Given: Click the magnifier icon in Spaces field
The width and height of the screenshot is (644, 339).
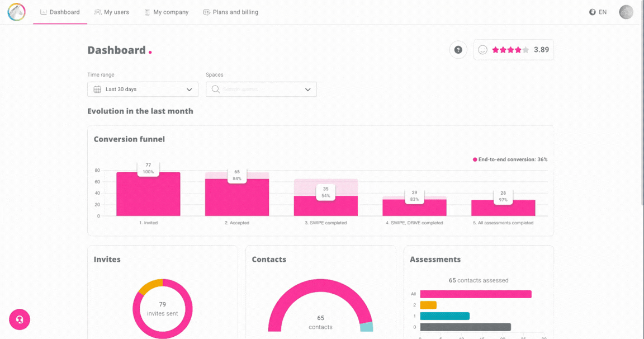Looking at the screenshot, I should [215, 90].
